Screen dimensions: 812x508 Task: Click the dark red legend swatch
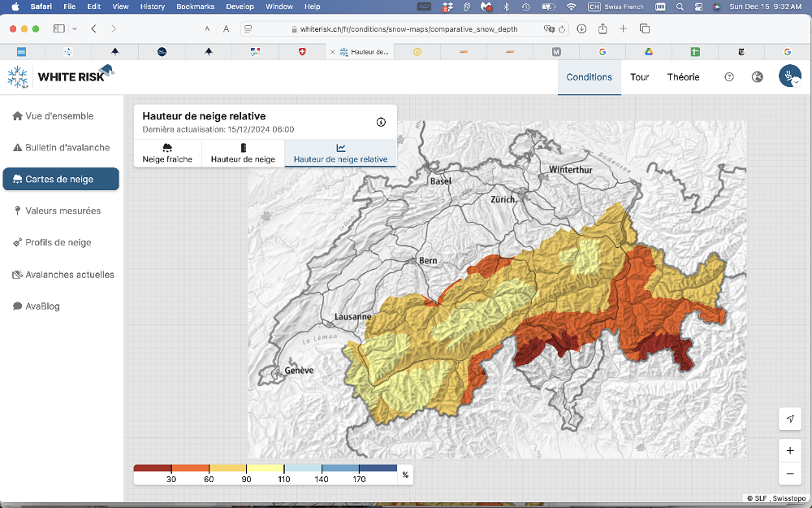153,468
